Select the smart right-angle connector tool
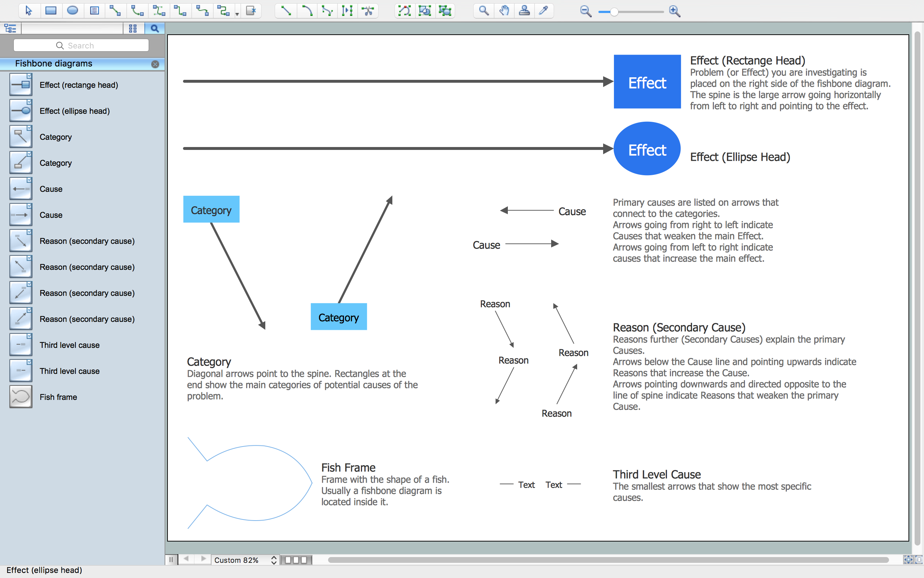 click(180, 11)
